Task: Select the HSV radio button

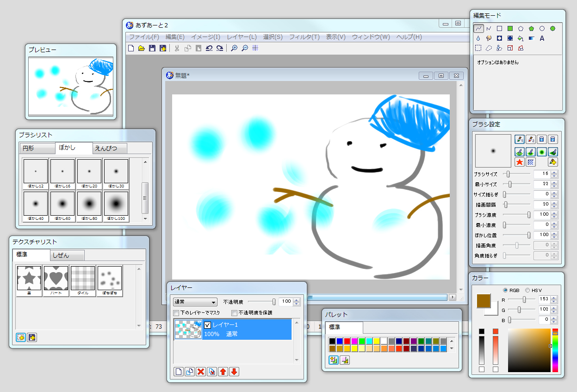Action: (528, 290)
